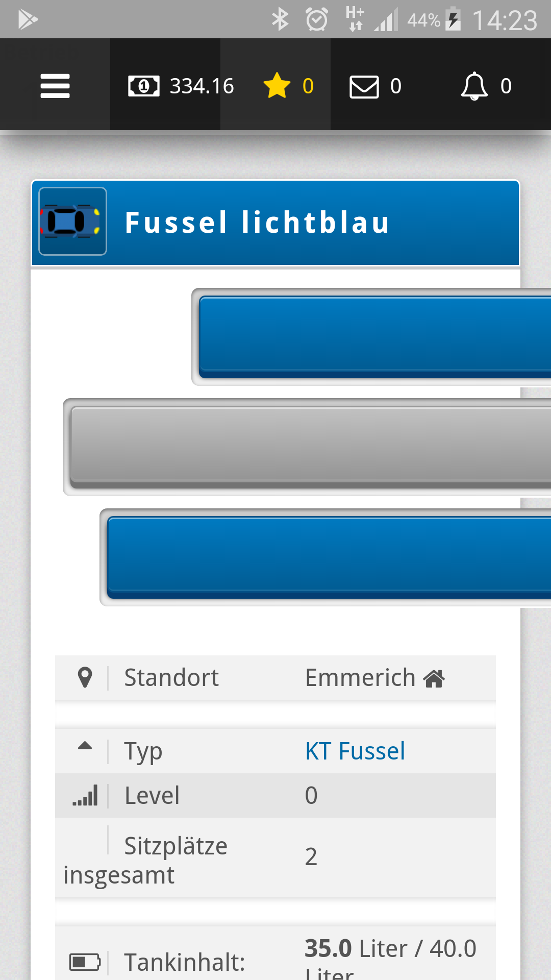Open the KT Fussel type link
Viewport: 551px width, 980px height.
tap(355, 751)
